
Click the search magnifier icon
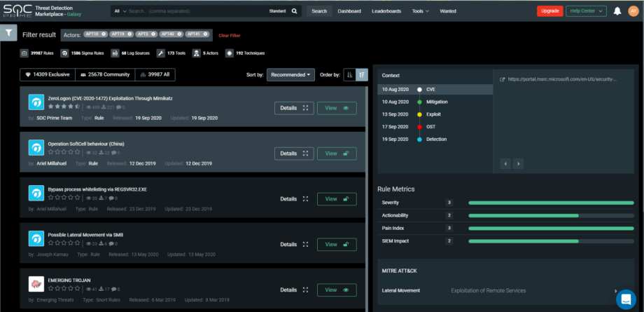click(294, 11)
